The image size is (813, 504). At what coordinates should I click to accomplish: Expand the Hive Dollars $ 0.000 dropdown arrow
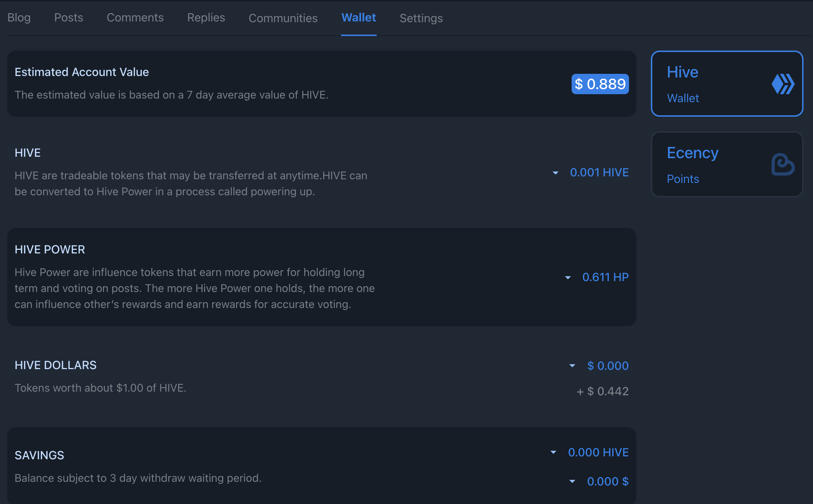[572, 366]
